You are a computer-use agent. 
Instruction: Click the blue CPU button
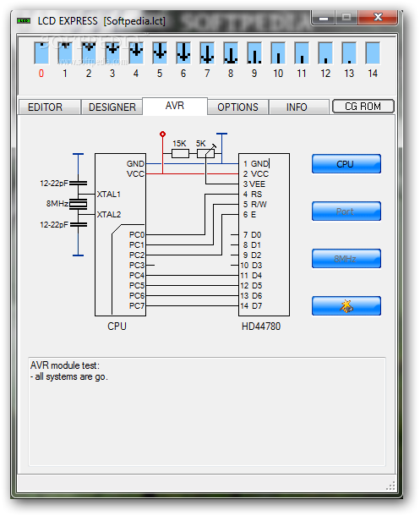click(346, 164)
